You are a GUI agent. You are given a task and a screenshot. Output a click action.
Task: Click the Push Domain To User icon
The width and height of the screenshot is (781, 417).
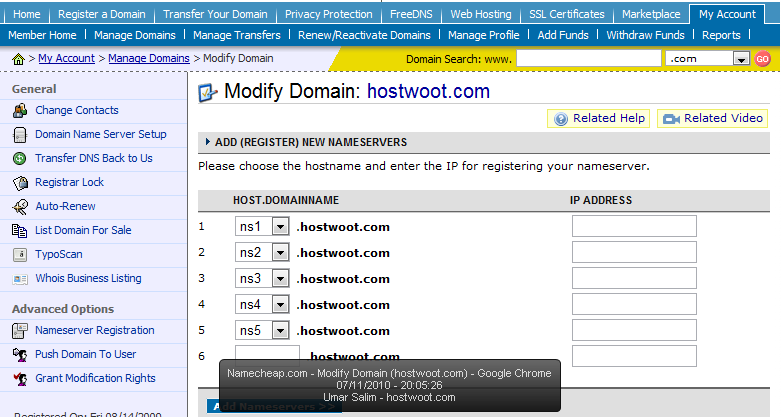pyautogui.click(x=20, y=355)
